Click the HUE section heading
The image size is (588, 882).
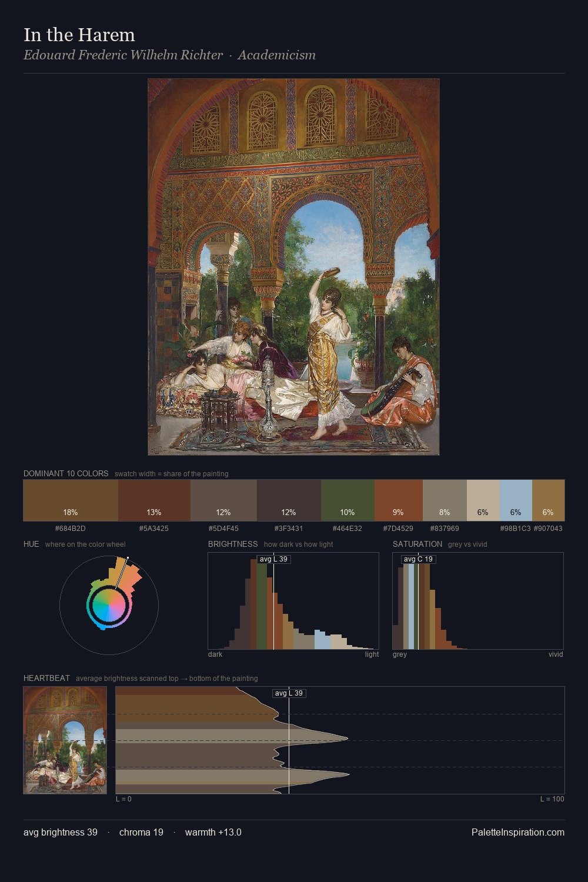tap(31, 544)
